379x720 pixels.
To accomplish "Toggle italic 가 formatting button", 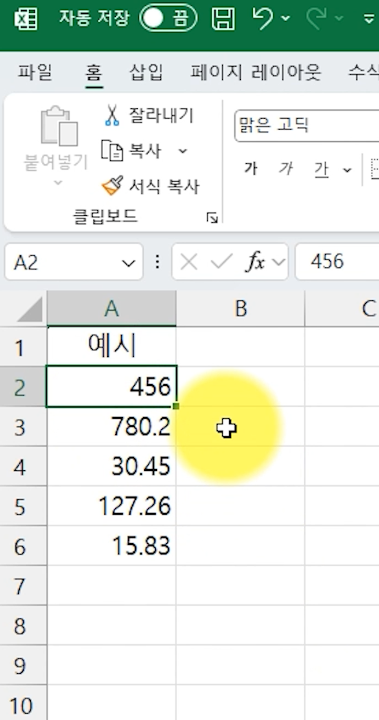I will (286, 169).
